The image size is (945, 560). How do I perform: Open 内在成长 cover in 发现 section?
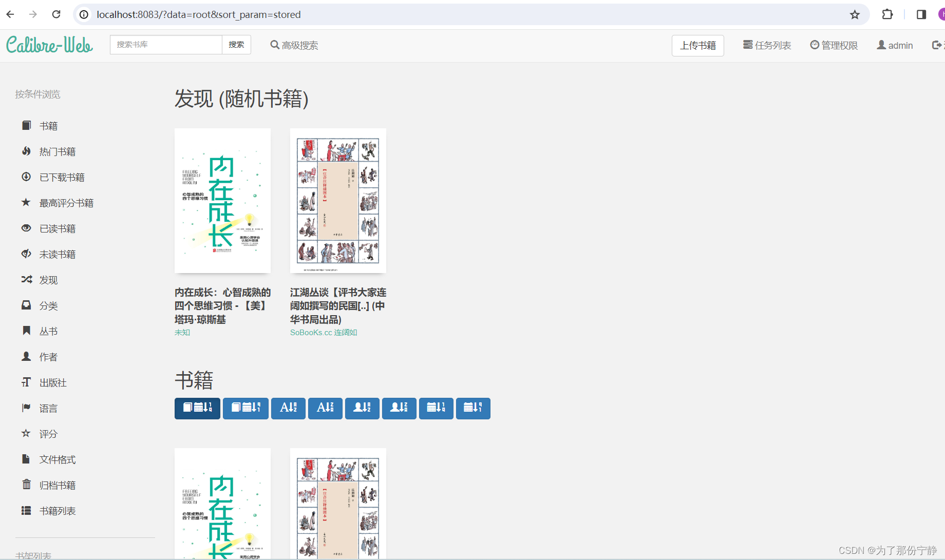(x=222, y=201)
